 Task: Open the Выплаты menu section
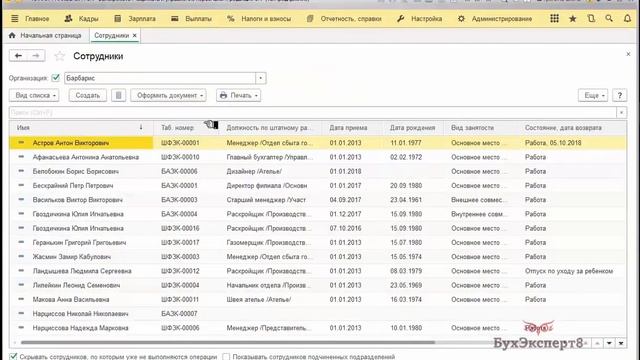(191, 19)
